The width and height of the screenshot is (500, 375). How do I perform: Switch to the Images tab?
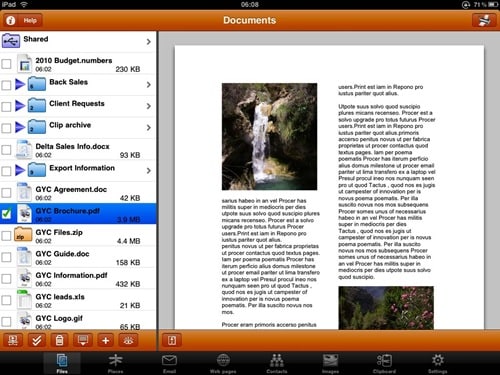point(330,364)
